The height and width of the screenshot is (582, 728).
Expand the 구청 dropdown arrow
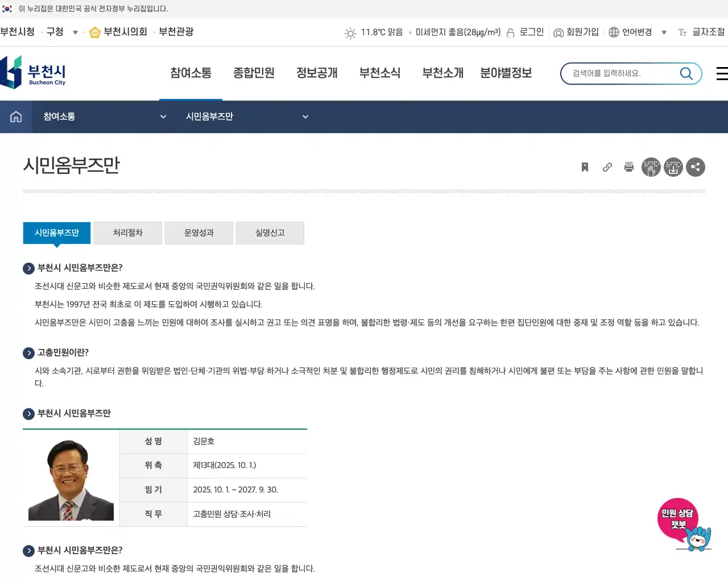[75, 32]
